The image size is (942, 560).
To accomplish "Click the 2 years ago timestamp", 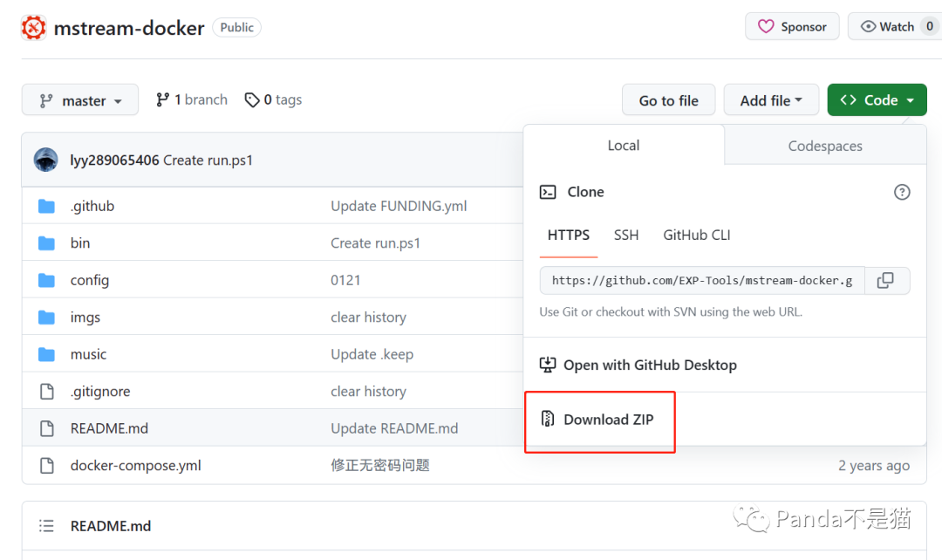I will [x=874, y=466].
